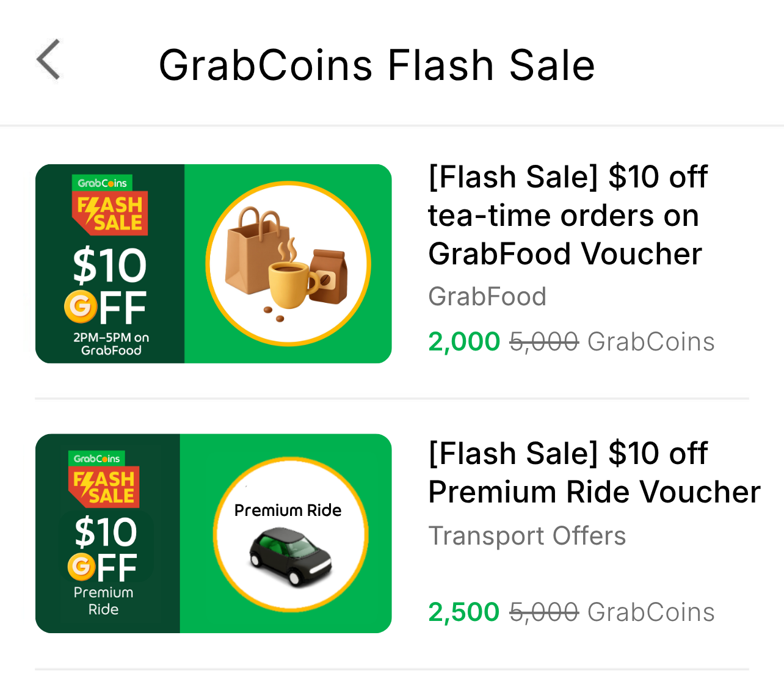Tap the coffee and shopping bag illustration
The height and width of the screenshot is (682, 784).
[x=287, y=264]
